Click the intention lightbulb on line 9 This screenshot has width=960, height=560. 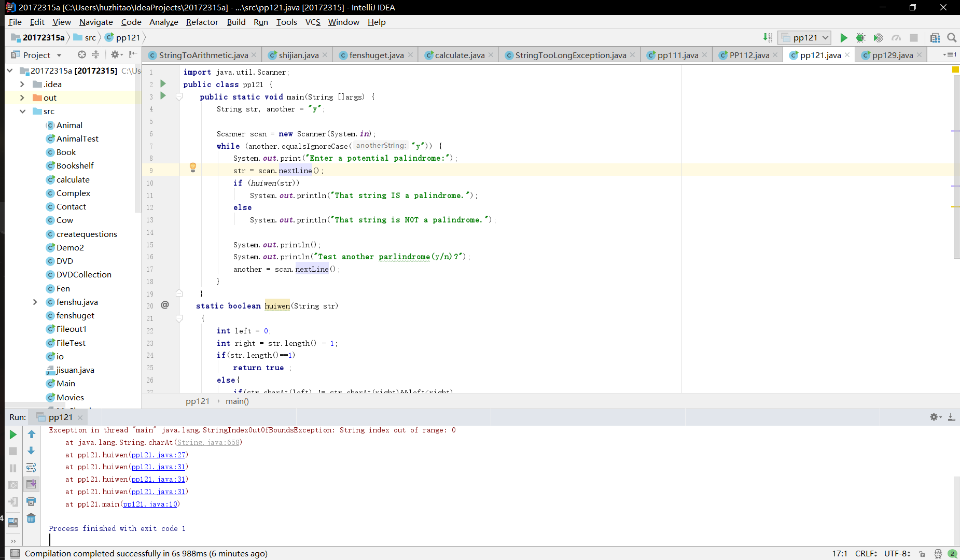(x=193, y=167)
